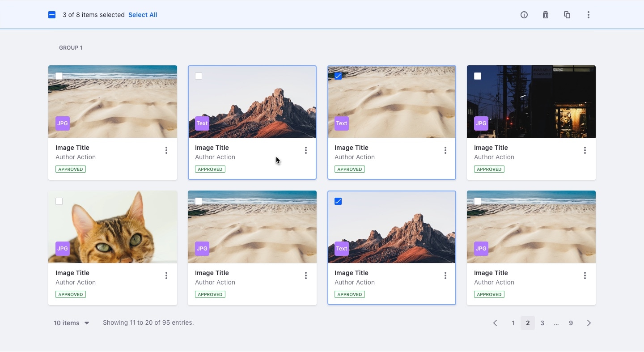Click the purple JPG badge on the cat image
Screen dimensions: 644x352
click(62, 248)
